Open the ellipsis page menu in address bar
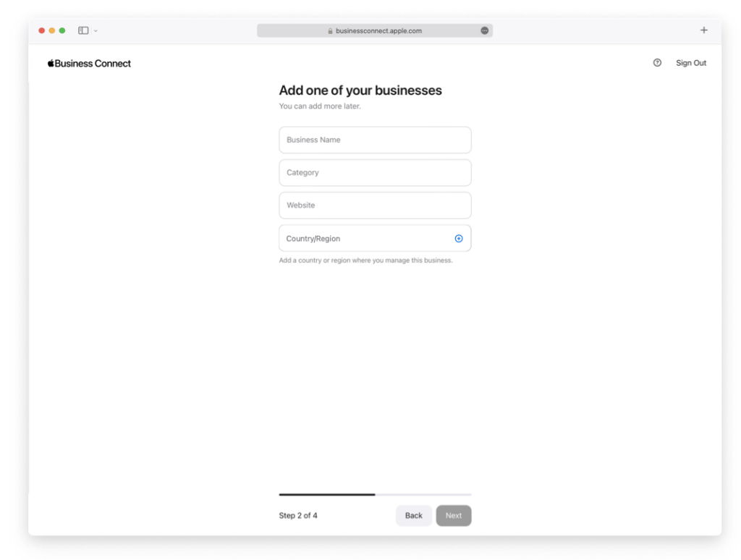Viewport: 741px width, 560px height. coord(484,30)
